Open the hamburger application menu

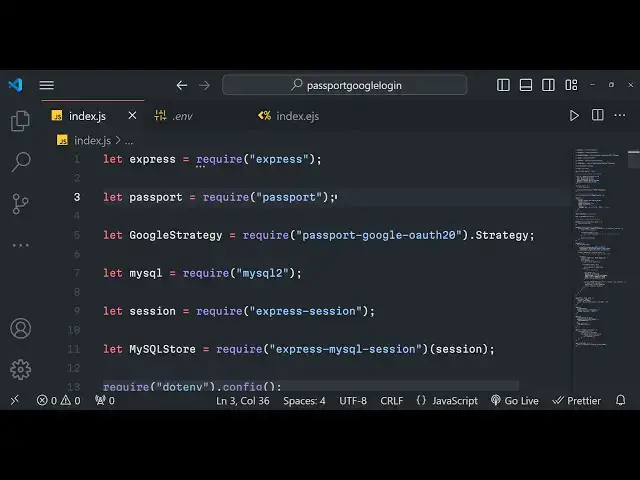click(x=47, y=85)
